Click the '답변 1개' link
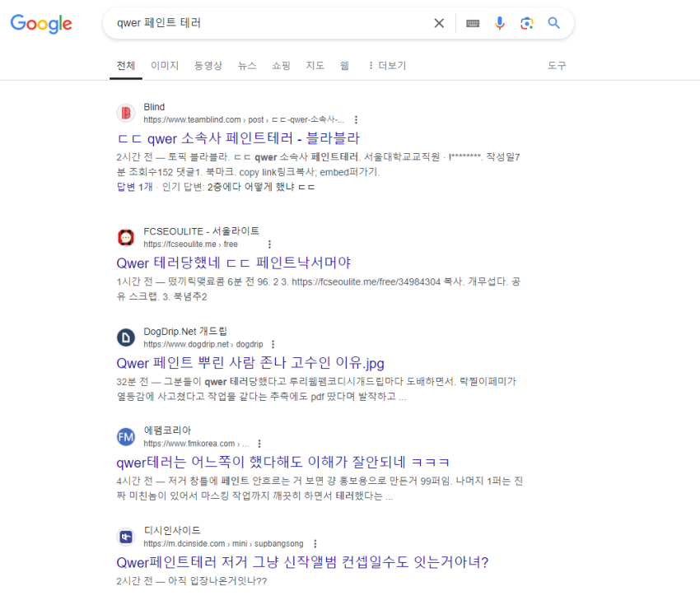This screenshot has width=700, height=605. coord(134,187)
